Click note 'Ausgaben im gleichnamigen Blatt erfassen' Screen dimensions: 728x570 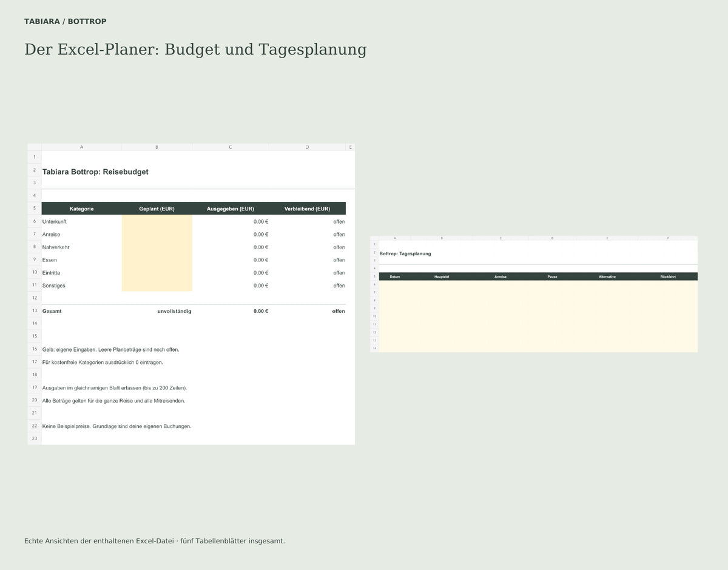click(115, 387)
